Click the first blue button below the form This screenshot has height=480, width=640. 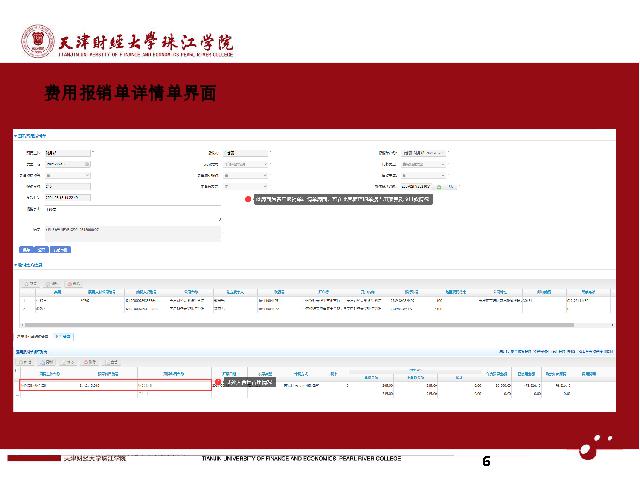point(24,248)
